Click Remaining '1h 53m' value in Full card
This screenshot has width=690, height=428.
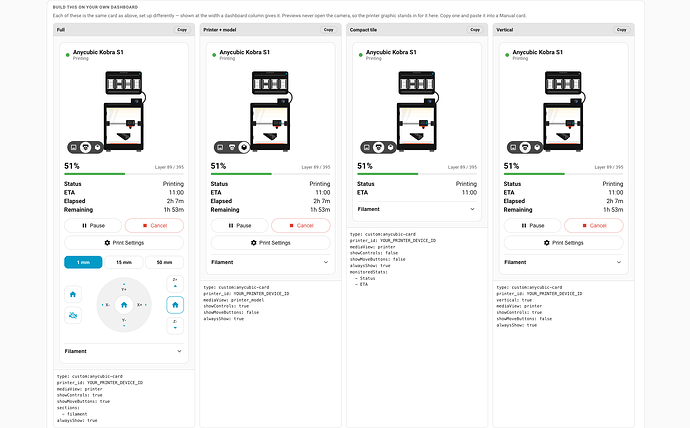174,210
